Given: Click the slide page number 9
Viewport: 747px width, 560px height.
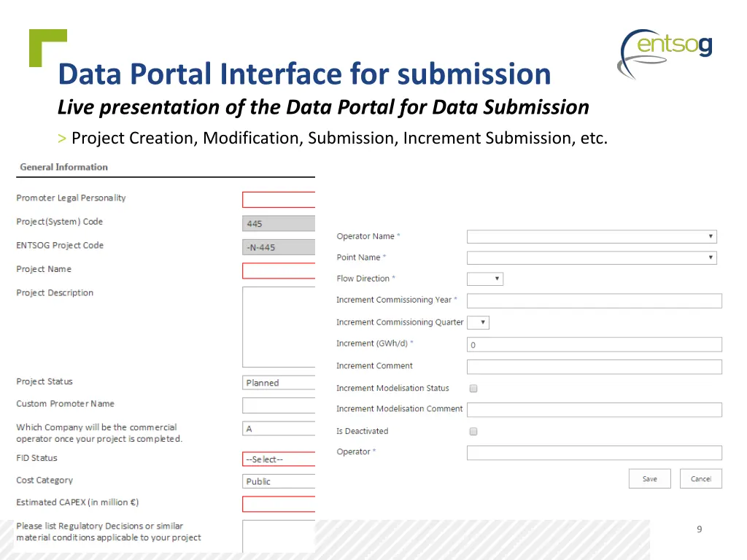Looking at the screenshot, I should coord(699,529).
